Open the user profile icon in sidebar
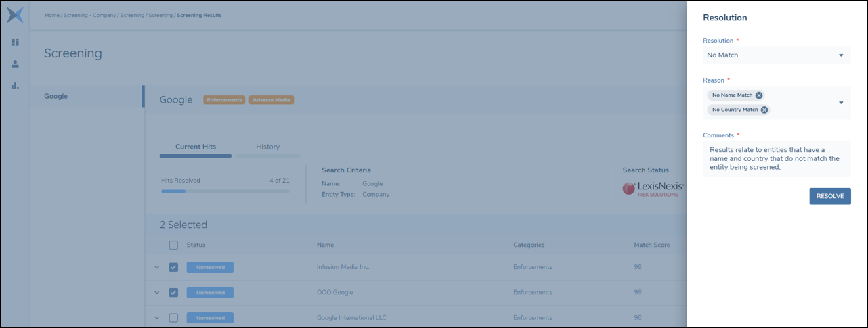The image size is (868, 328). (x=15, y=64)
